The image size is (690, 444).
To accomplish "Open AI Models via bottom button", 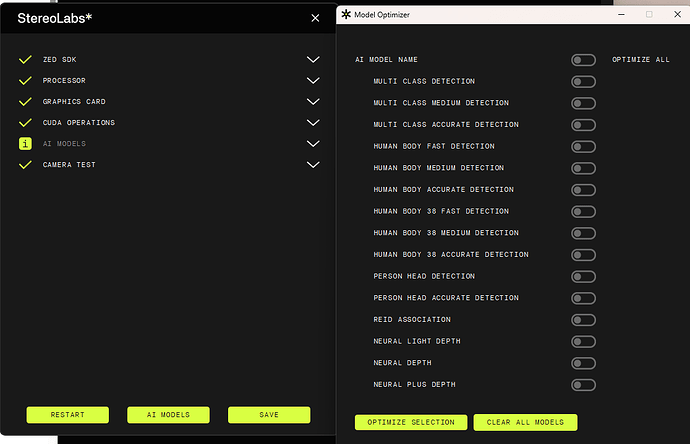I will 169,415.
